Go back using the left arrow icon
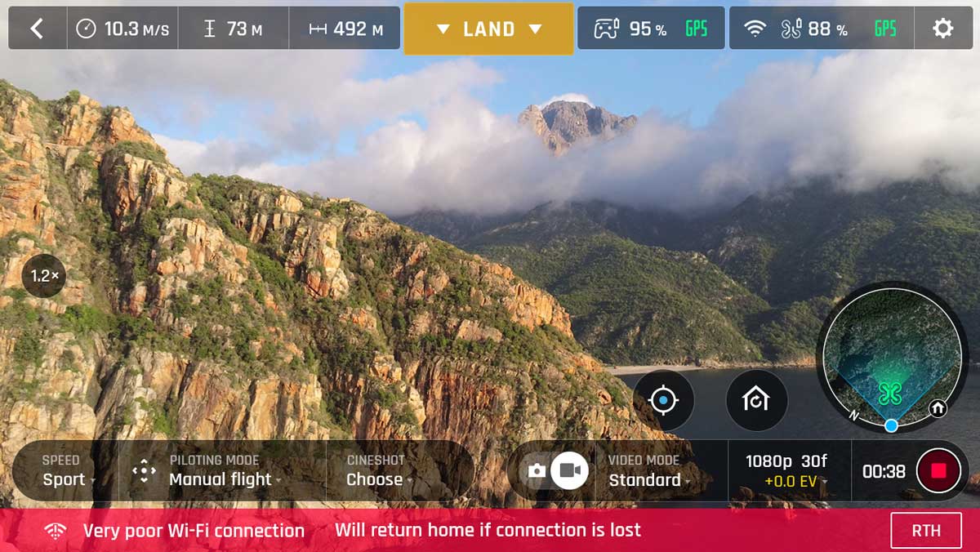980x552 pixels. coord(37,29)
